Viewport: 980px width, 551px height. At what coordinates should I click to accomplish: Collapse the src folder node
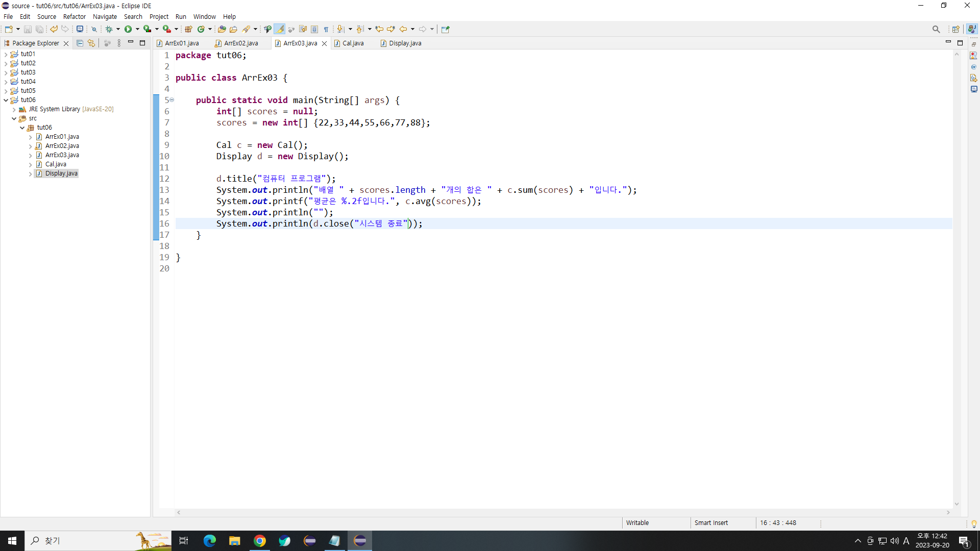coord(14,118)
